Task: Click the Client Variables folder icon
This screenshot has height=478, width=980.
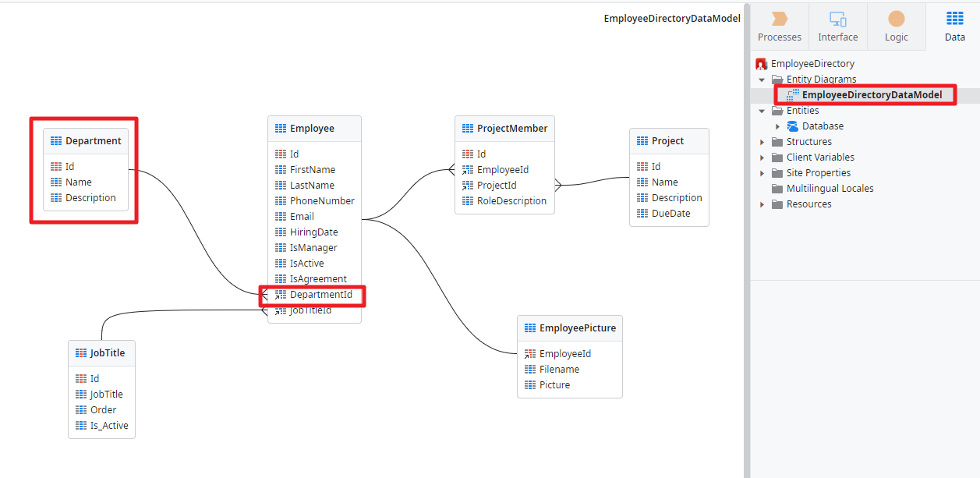Action: pos(777,158)
